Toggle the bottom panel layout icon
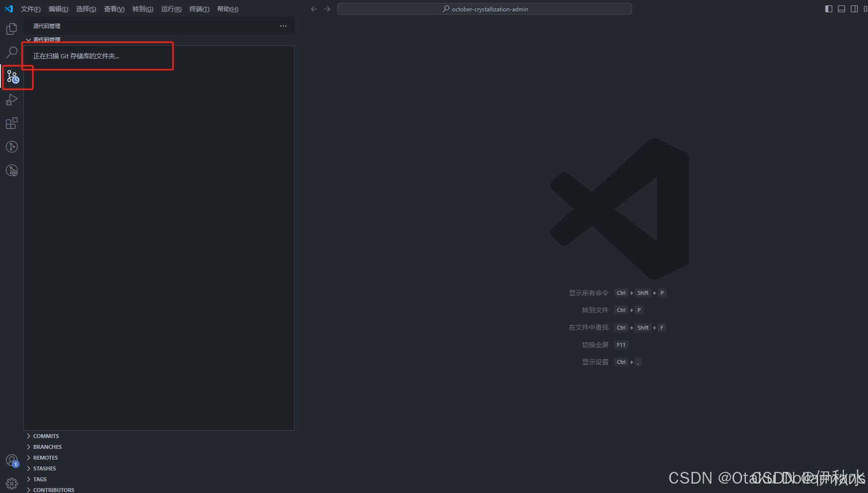Image resolution: width=868 pixels, height=493 pixels. (842, 9)
